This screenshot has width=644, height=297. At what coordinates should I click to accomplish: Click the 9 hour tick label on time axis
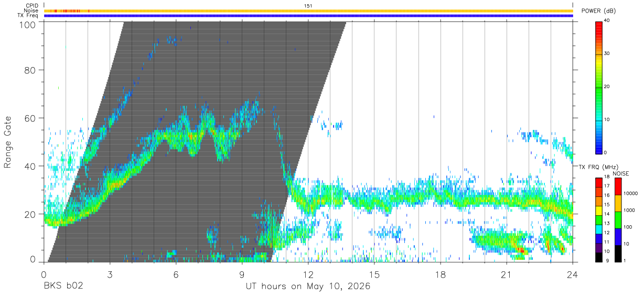(242, 274)
